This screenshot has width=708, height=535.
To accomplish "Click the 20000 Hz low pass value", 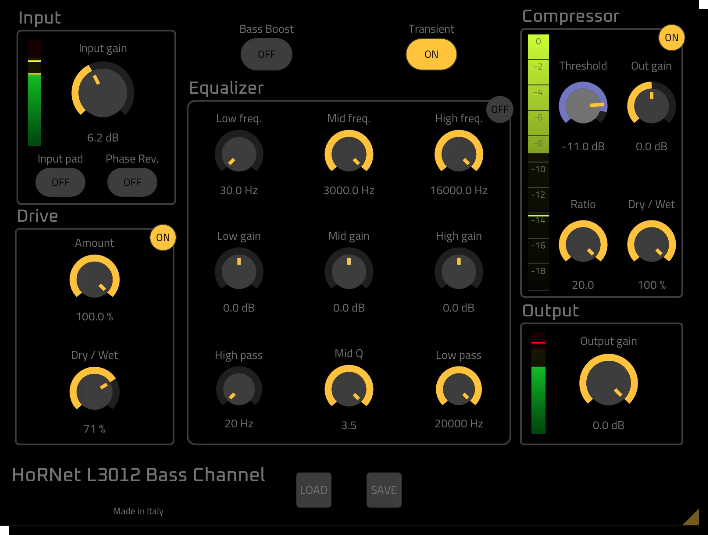I will point(459,423).
